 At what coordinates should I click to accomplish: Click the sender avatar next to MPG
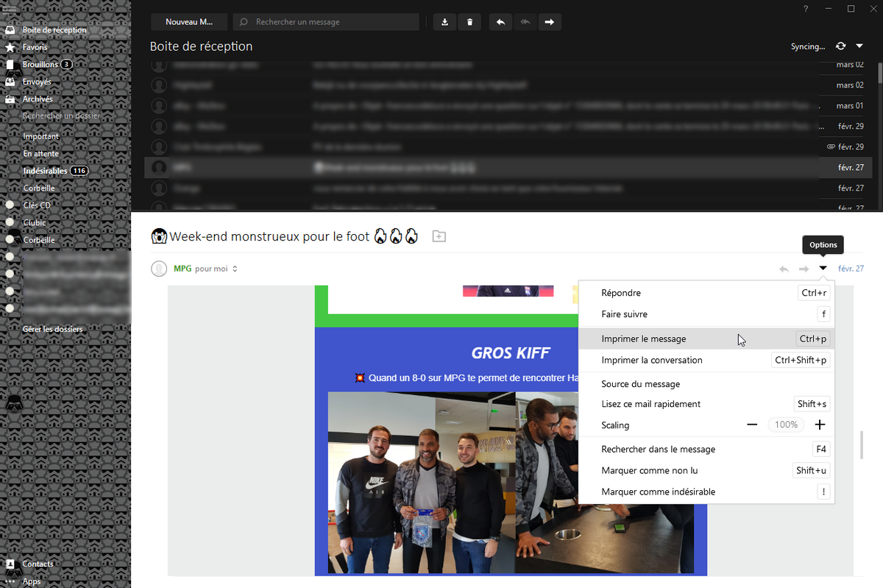point(158,269)
